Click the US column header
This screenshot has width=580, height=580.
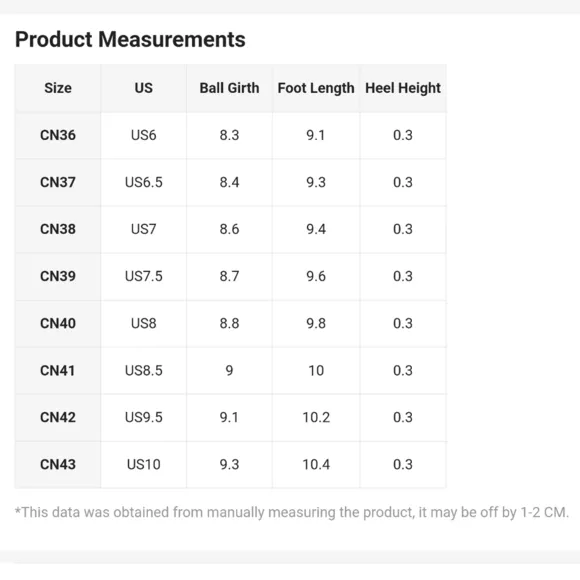tap(144, 88)
